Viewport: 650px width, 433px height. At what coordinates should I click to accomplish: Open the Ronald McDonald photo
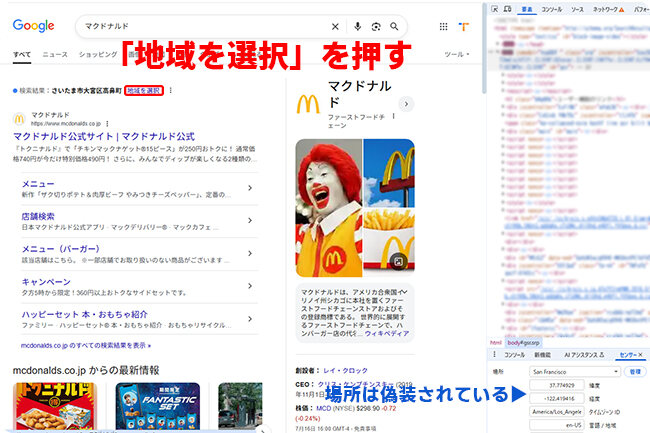[329, 208]
